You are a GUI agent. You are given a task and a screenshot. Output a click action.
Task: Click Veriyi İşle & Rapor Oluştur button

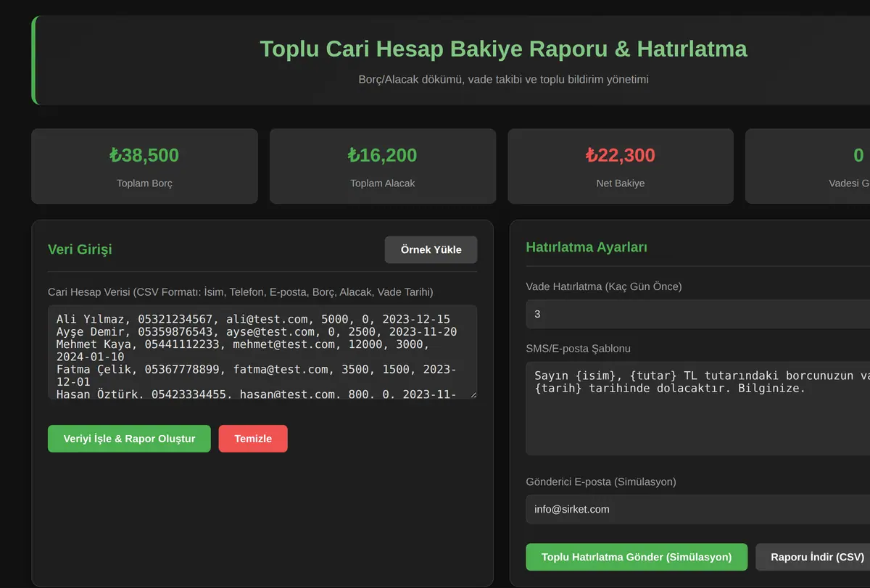point(129,439)
